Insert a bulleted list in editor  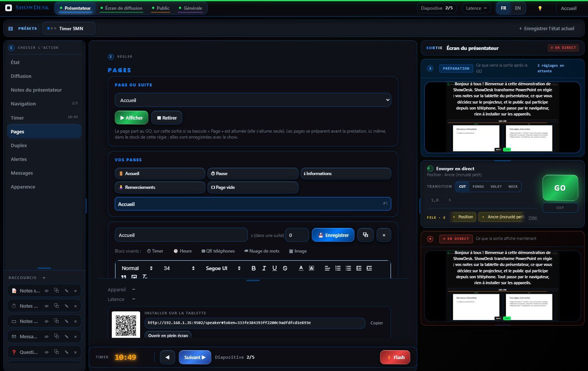(x=348, y=268)
